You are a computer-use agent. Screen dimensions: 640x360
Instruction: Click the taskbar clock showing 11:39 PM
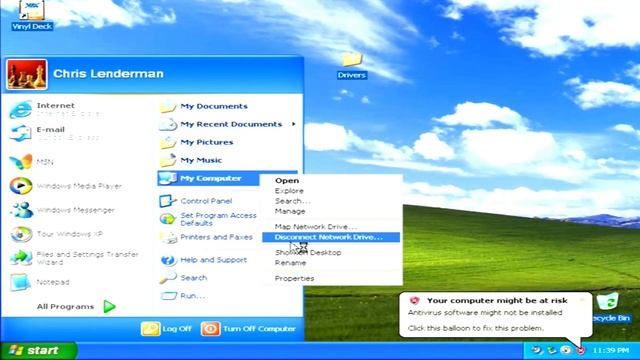611,351
